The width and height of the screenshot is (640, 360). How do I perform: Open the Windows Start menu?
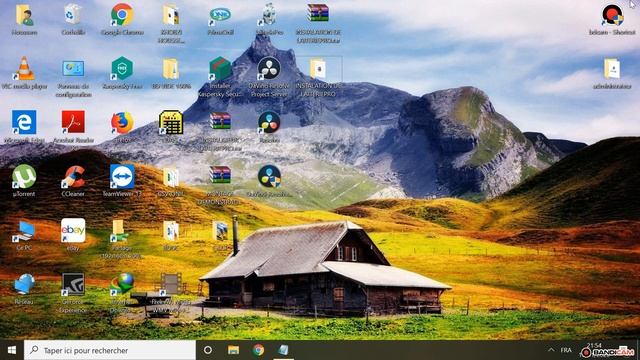[x=12, y=350]
